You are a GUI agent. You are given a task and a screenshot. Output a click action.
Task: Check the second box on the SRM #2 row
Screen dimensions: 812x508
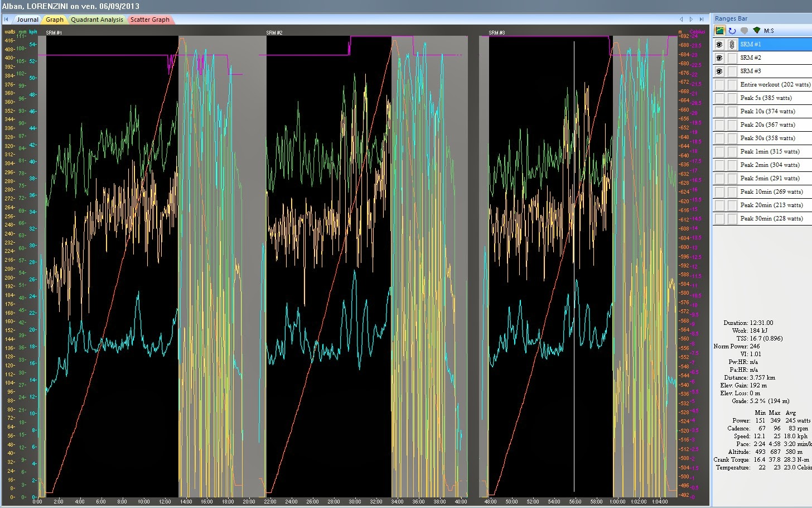pyautogui.click(x=732, y=57)
